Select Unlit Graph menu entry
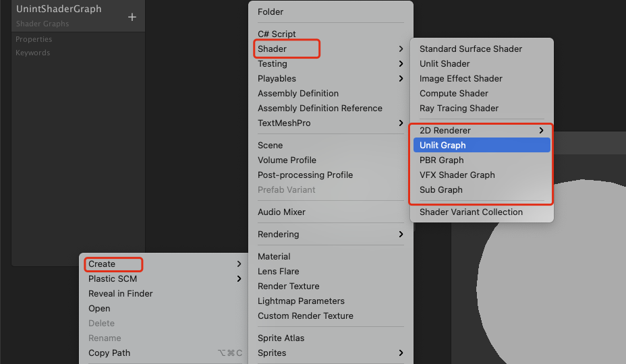 point(482,146)
